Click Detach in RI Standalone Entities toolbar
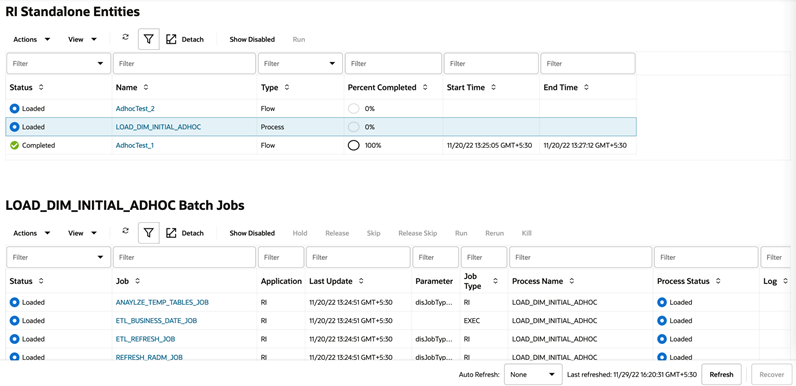Viewport: 796px width, 386px height. pyautogui.click(x=185, y=39)
